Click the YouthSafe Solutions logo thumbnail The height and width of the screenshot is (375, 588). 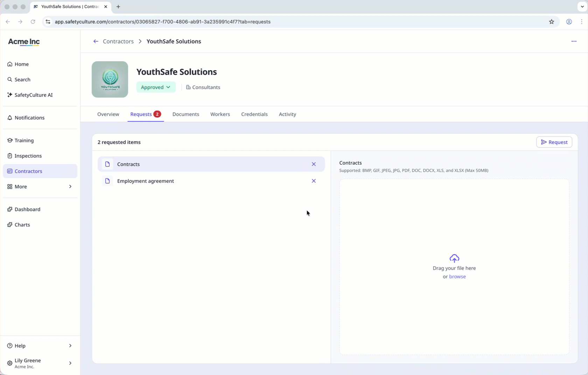pos(110,79)
